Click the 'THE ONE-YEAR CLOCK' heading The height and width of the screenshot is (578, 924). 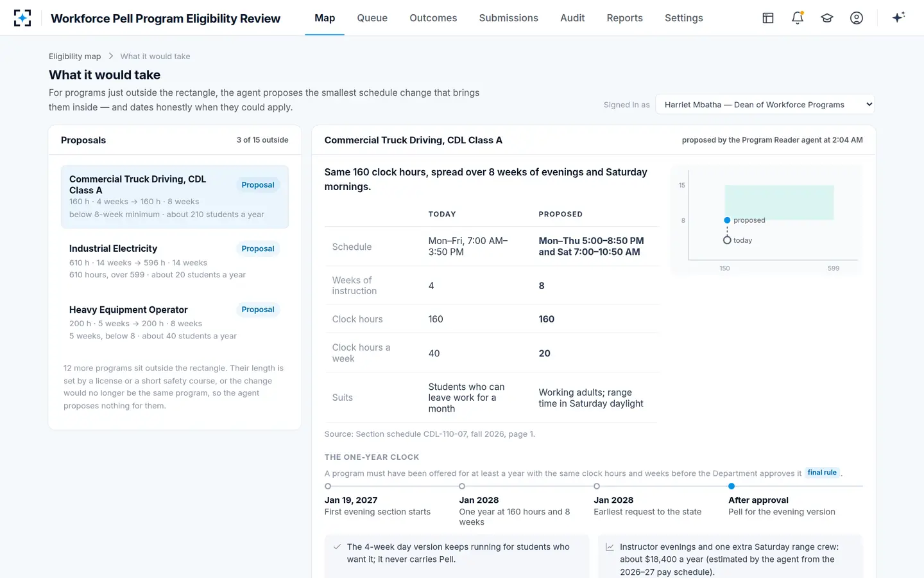pos(372,457)
